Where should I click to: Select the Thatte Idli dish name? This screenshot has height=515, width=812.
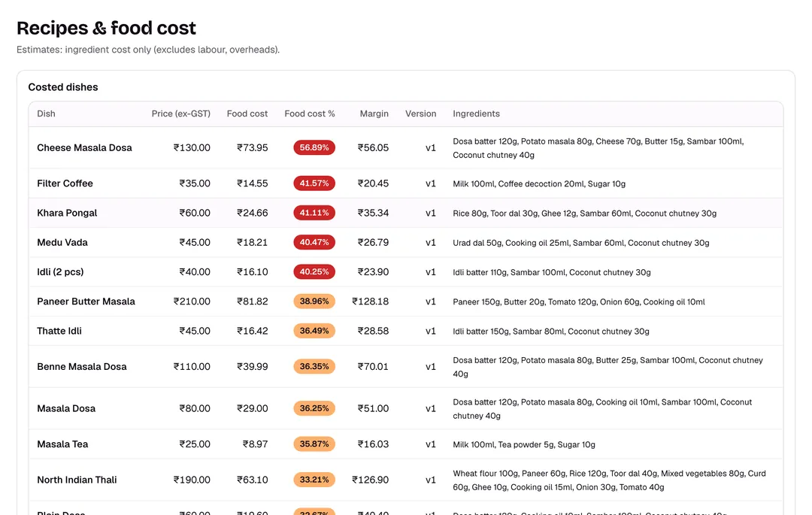tap(59, 332)
